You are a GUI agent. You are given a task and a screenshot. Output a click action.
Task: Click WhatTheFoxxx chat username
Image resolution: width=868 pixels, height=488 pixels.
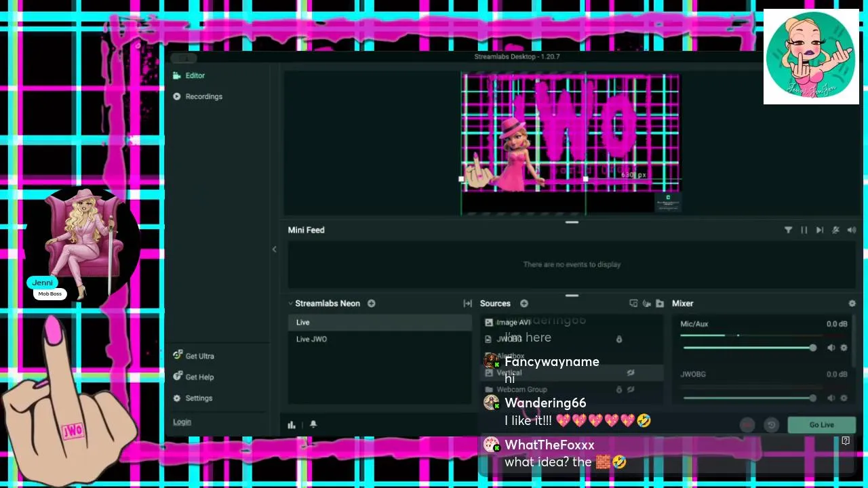click(549, 445)
